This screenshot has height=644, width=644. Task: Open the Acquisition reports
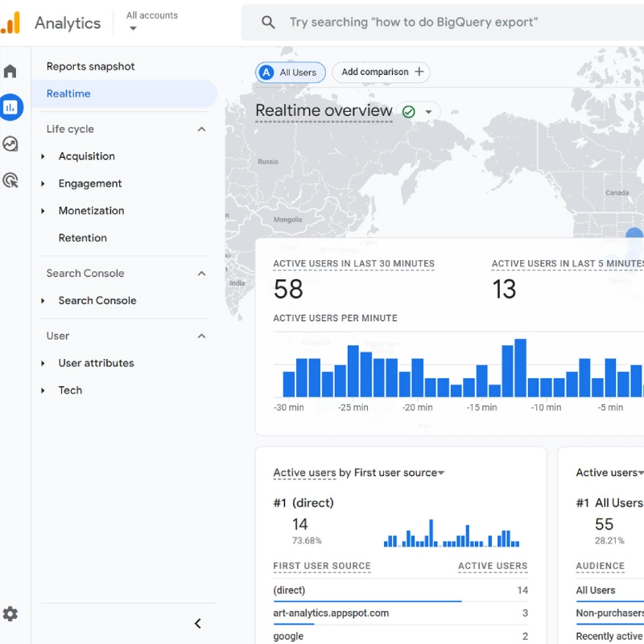[87, 156]
